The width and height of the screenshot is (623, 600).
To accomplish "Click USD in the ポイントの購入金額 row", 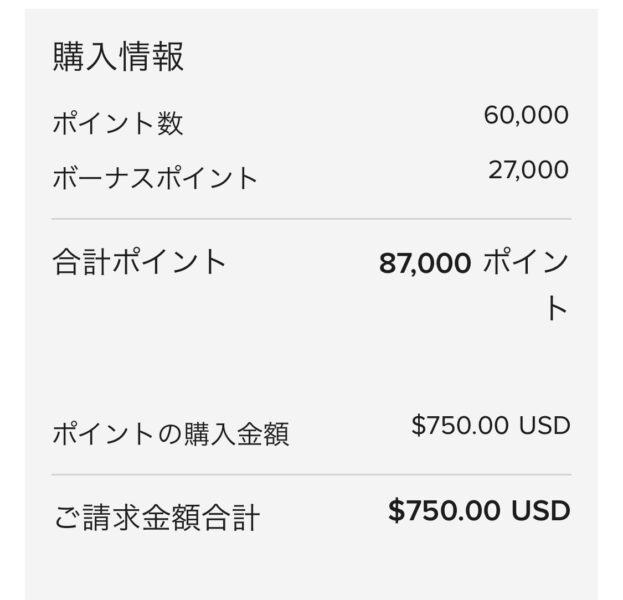I will tap(545, 425).
